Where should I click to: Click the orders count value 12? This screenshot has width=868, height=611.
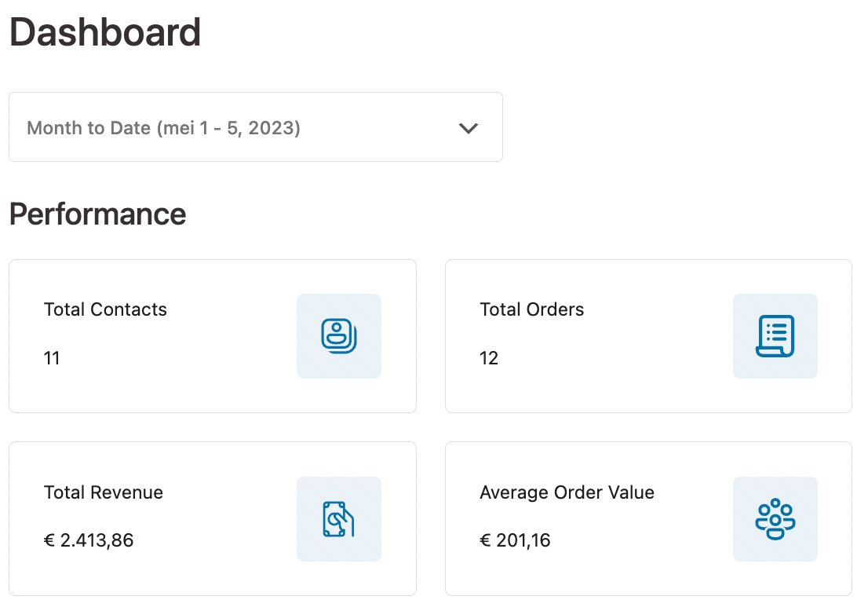[489, 358]
